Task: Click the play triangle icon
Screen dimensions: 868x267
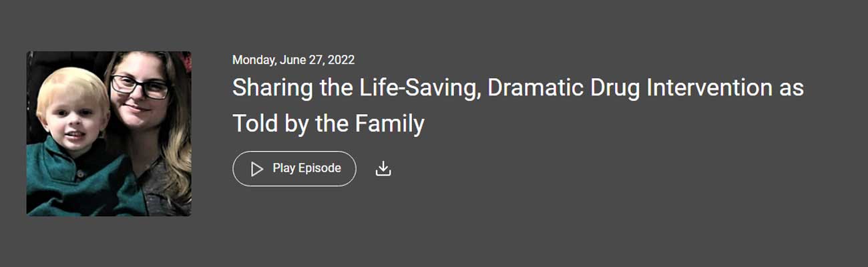Action: coord(256,169)
